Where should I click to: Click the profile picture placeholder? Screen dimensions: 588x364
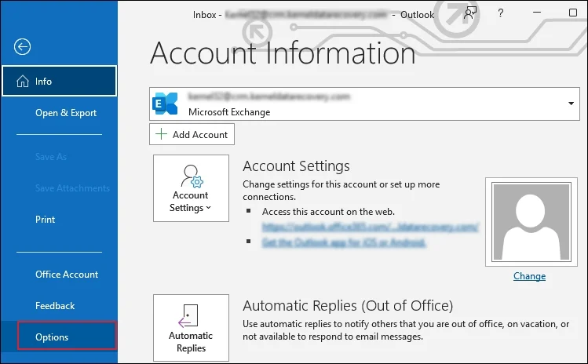531,222
